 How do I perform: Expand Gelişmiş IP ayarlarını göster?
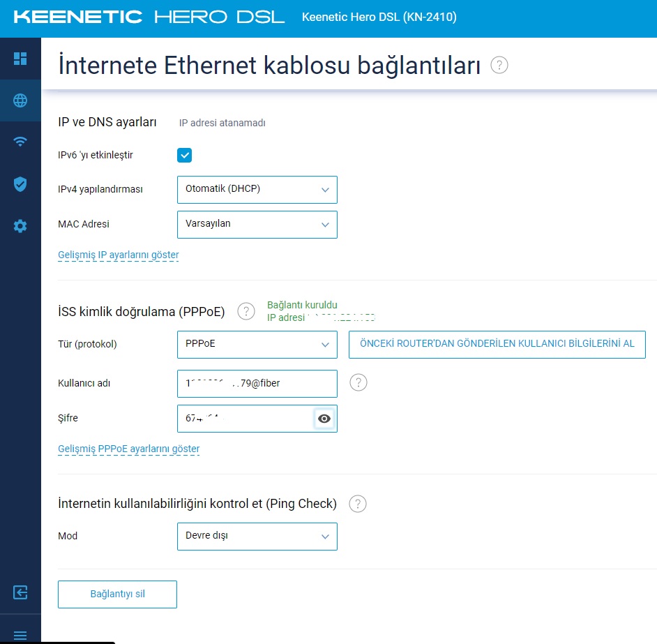tap(119, 255)
